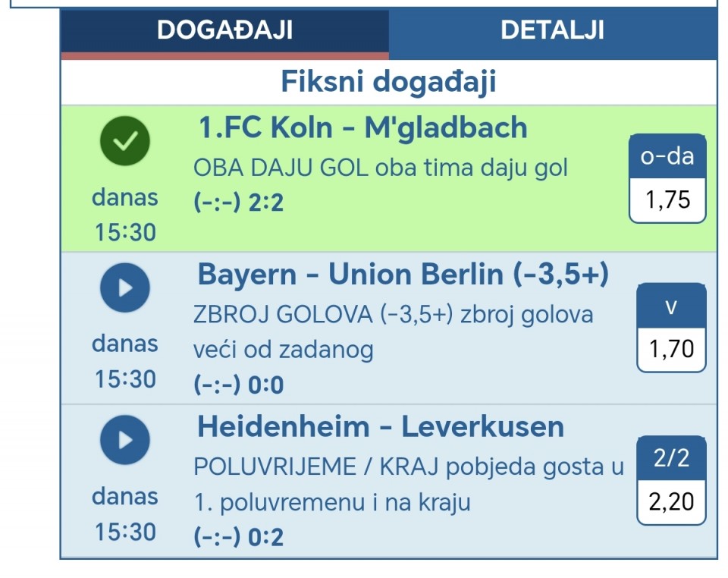Viewport: 728px width, 578px height.
Task: Click the danas 15:30 time of Koln match
Action: [125, 215]
